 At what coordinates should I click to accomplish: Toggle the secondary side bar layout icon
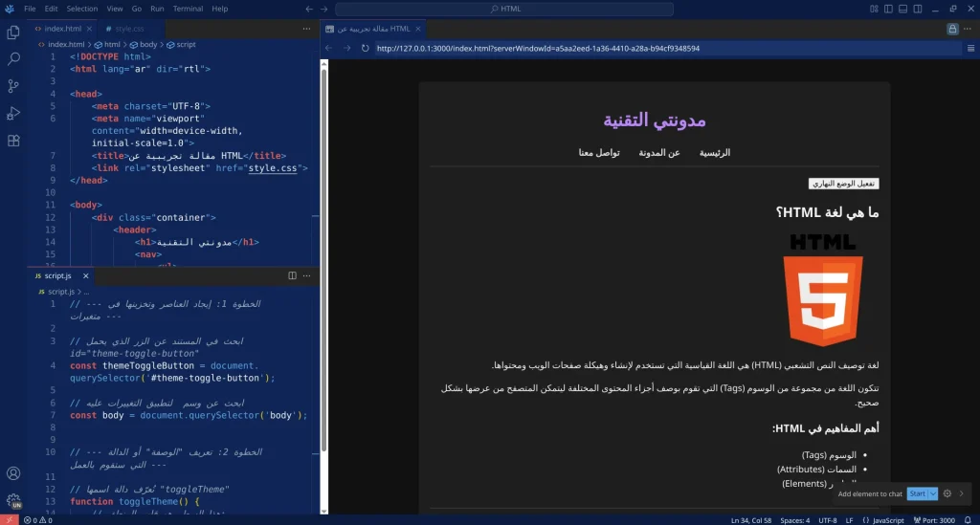point(918,9)
